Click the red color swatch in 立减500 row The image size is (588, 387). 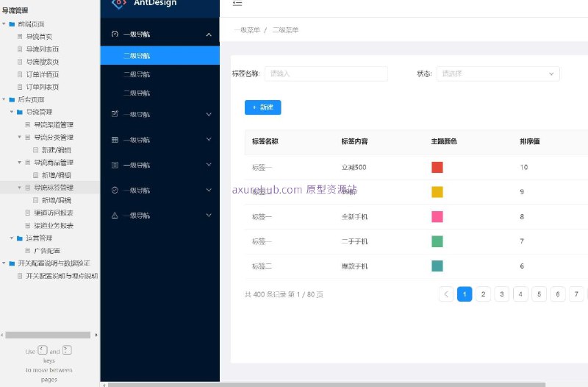[437, 167]
